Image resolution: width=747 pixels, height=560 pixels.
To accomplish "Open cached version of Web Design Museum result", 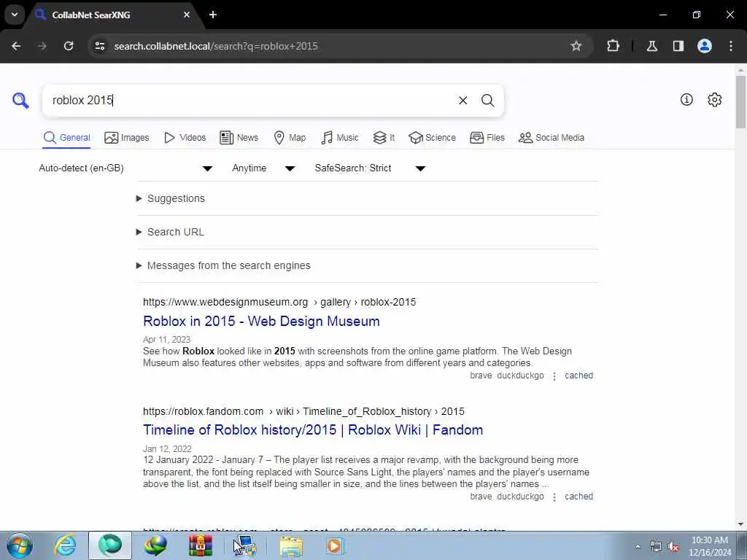I will (578, 376).
